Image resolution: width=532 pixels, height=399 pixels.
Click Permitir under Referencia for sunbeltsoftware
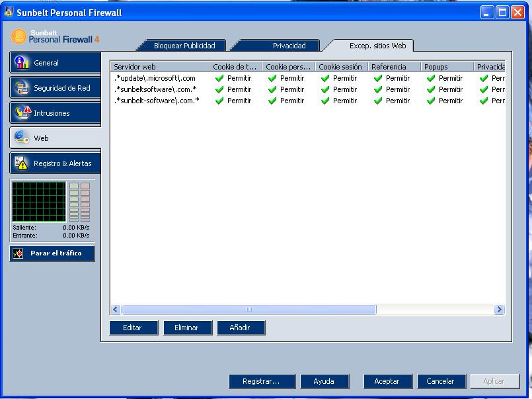click(398, 89)
